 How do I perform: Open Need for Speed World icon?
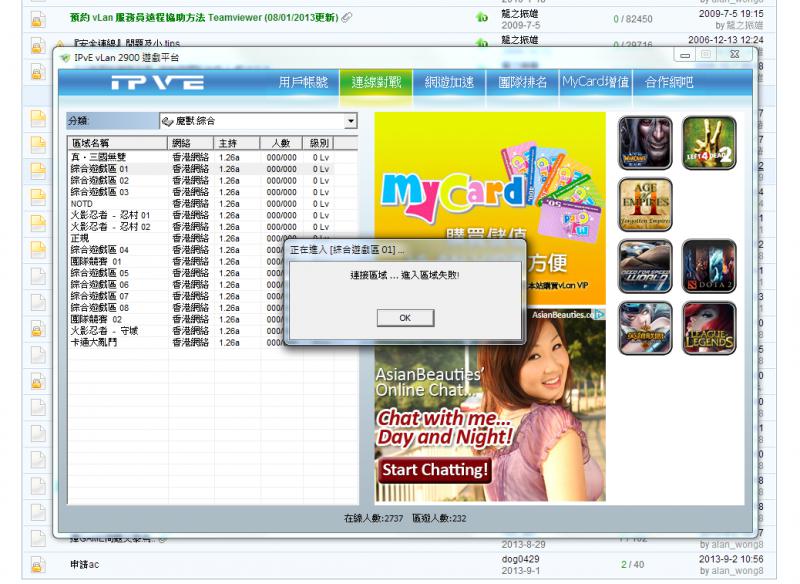click(645, 267)
